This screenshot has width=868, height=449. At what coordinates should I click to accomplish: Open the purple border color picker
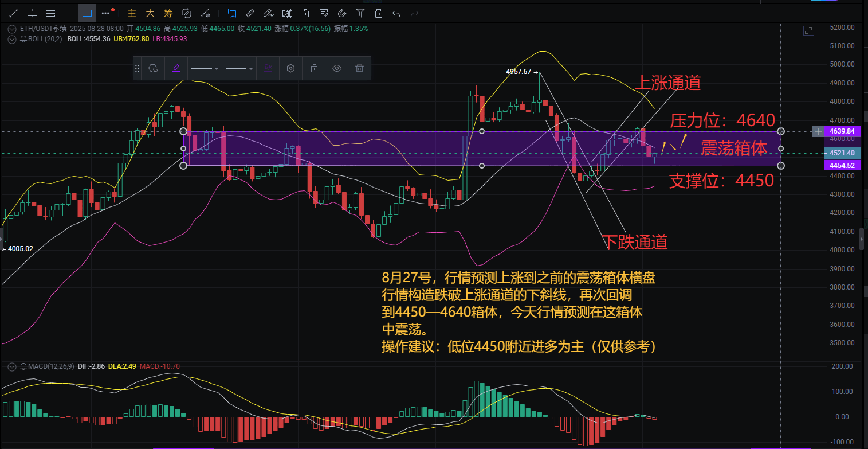pyautogui.click(x=176, y=68)
